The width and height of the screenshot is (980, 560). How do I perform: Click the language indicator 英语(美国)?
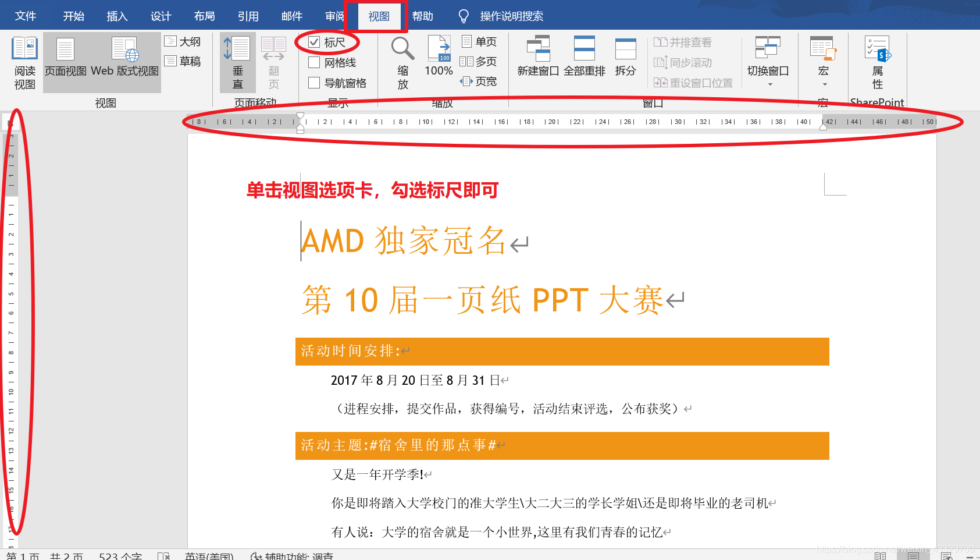pos(209,556)
